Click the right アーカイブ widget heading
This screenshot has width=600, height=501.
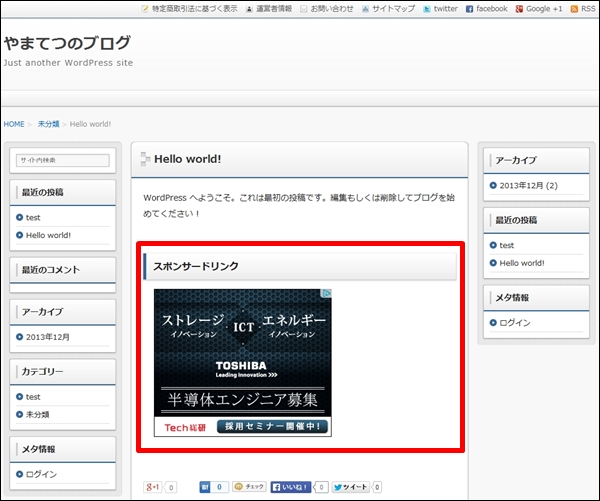516,160
